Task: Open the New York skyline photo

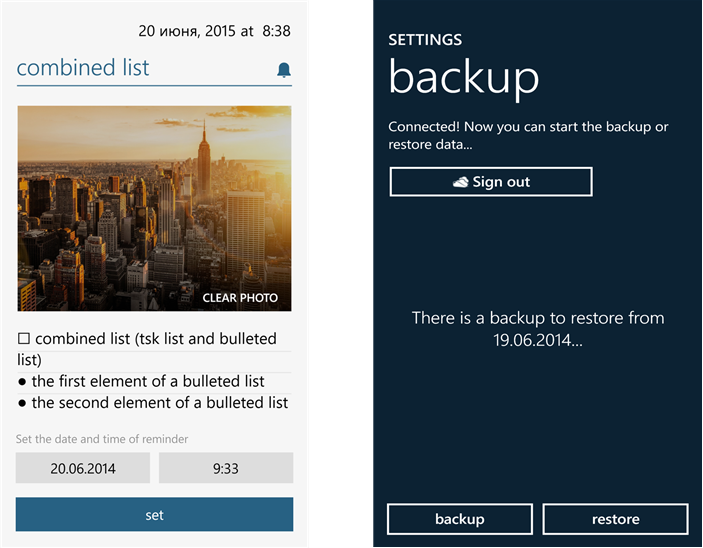Action: [x=154, y=209]
